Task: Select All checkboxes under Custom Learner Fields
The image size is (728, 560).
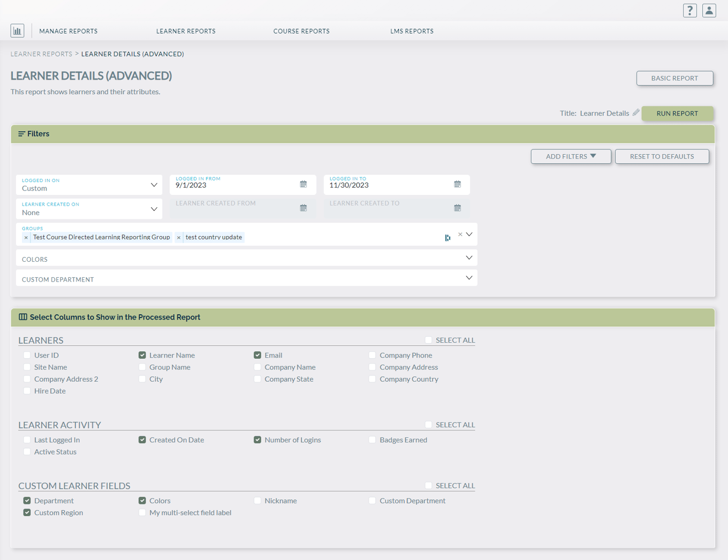Action: click(428, 486)
